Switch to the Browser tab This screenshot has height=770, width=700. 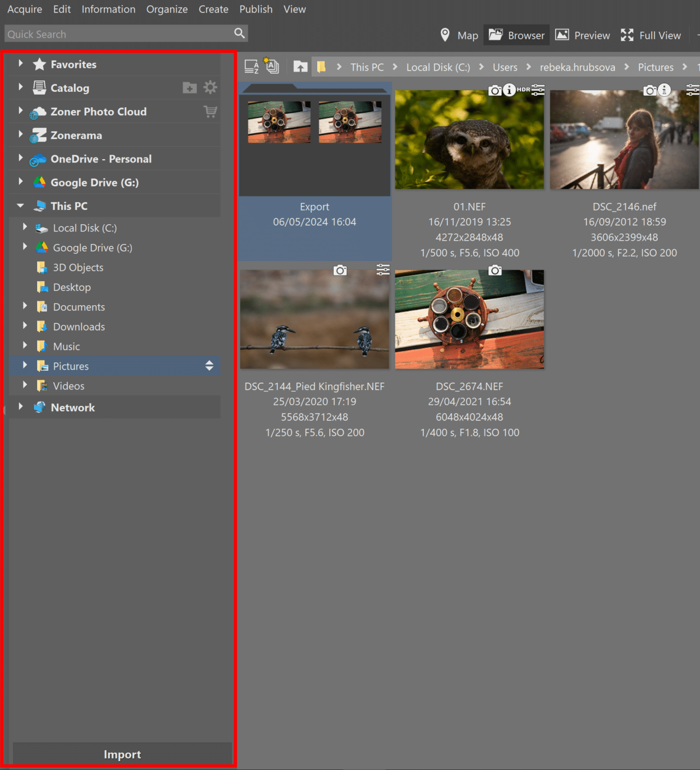point(516,34)
